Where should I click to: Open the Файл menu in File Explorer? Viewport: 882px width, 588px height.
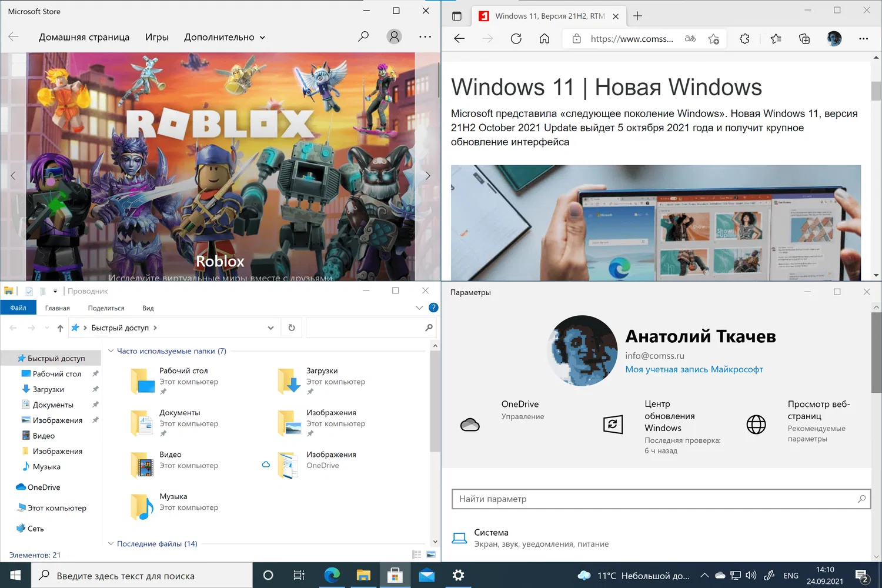[18, 308]
